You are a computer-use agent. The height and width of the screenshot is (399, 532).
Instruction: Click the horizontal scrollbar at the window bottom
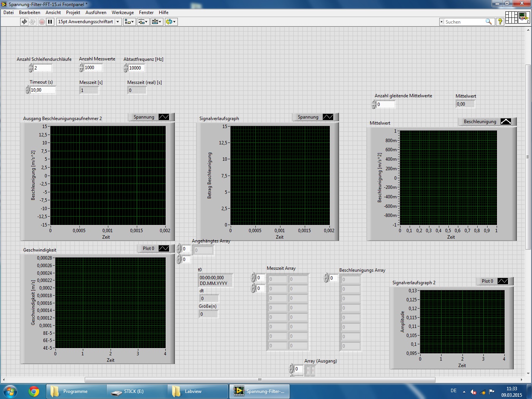pos(260,380)
